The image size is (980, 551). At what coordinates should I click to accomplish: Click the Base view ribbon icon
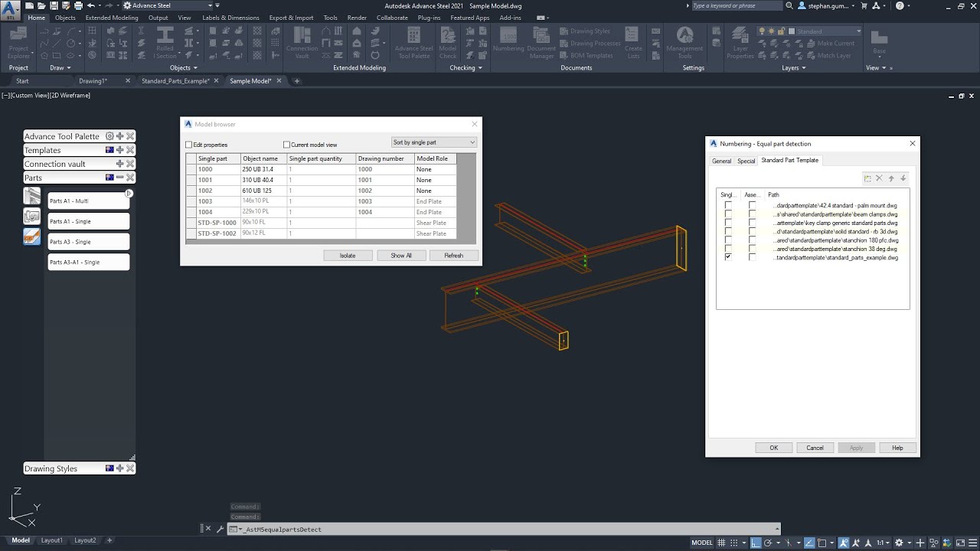point(879,42)
